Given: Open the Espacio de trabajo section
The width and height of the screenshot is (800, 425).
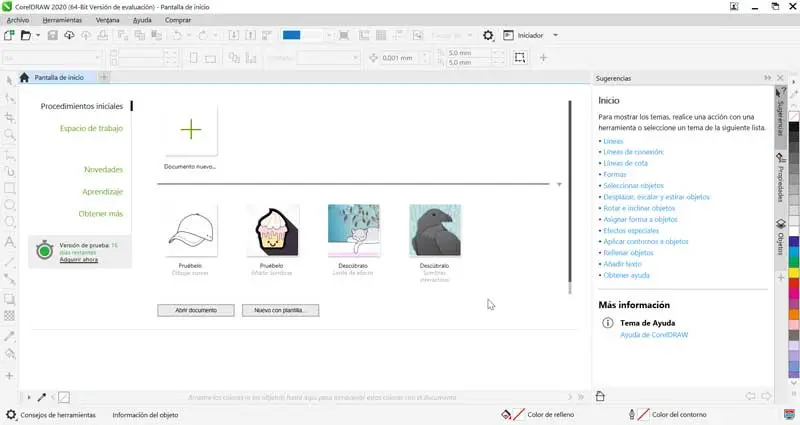Looking at the screenshot, I should pos(91,129).
